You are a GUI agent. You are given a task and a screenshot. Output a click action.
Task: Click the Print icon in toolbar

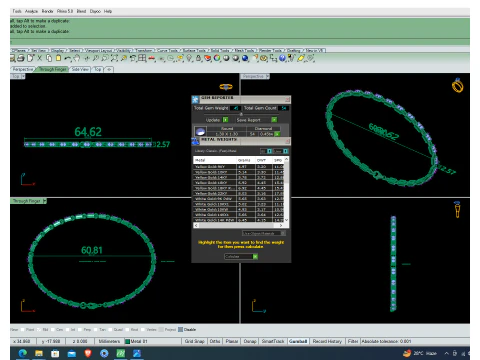click(21, 58)
